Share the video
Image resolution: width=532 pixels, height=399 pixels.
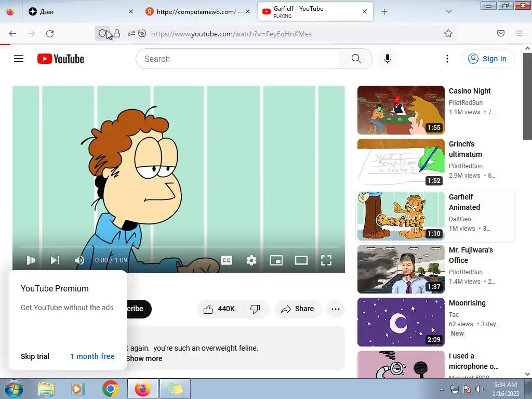pyautogui.click(x=298, y=309)
